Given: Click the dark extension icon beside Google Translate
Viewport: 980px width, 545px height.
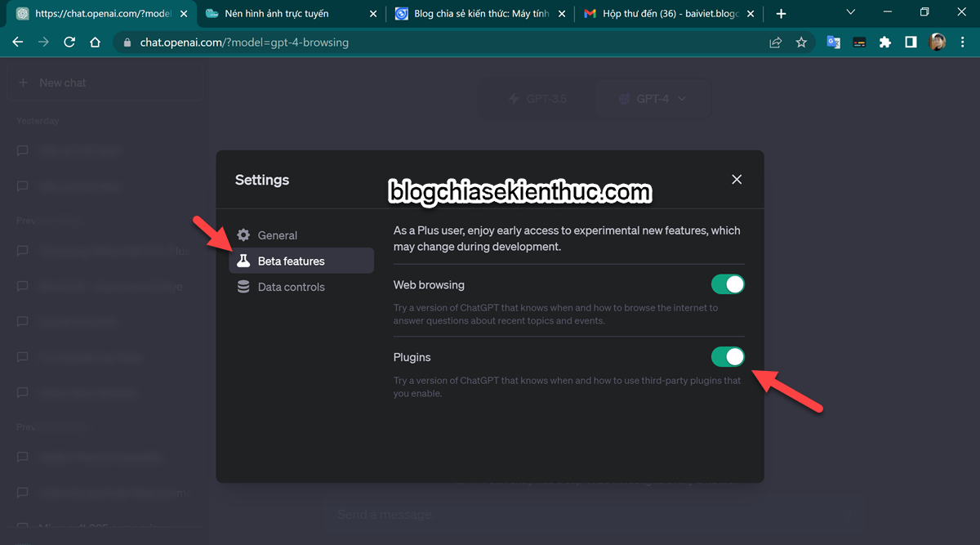Looking at the screenshot, I should 859,42.
